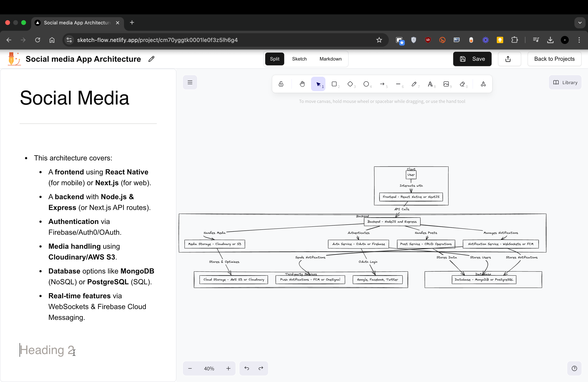Open the browser profile avatar

(x=565, y=40)
